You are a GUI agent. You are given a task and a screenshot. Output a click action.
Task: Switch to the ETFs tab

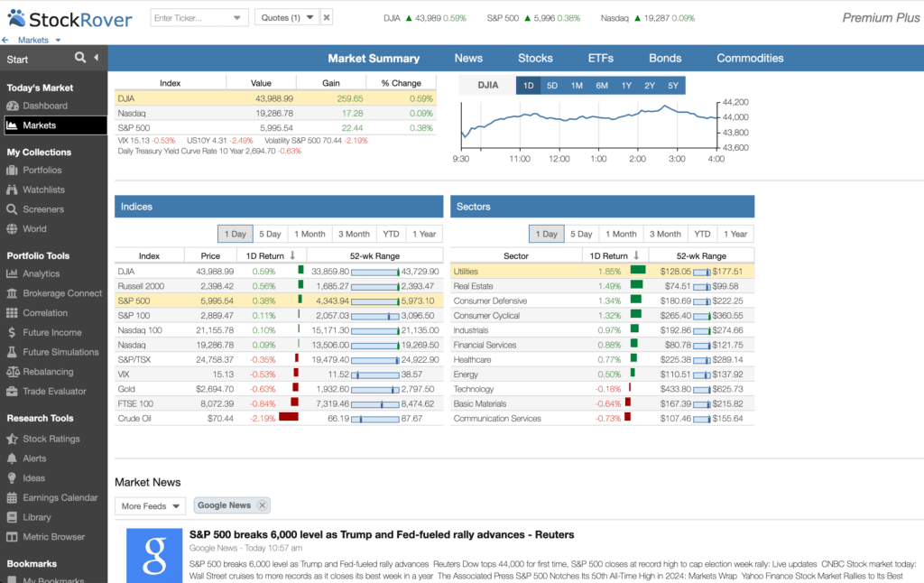(600, 59)
